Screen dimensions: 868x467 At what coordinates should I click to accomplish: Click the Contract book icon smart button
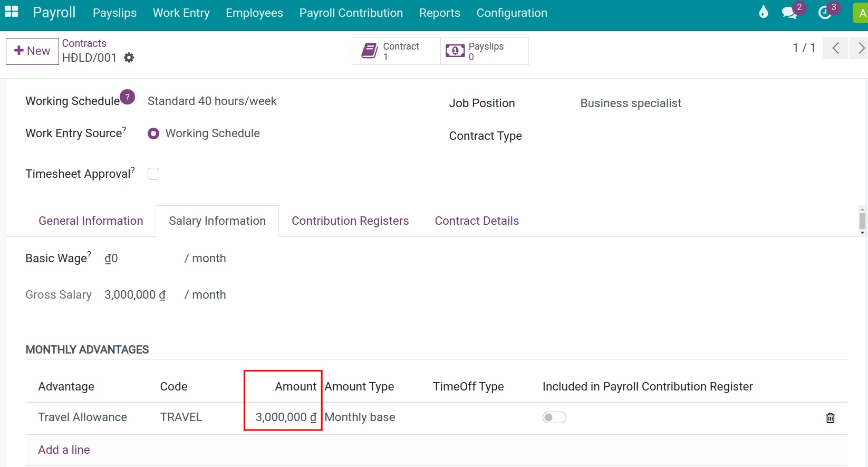coord(396,51)
